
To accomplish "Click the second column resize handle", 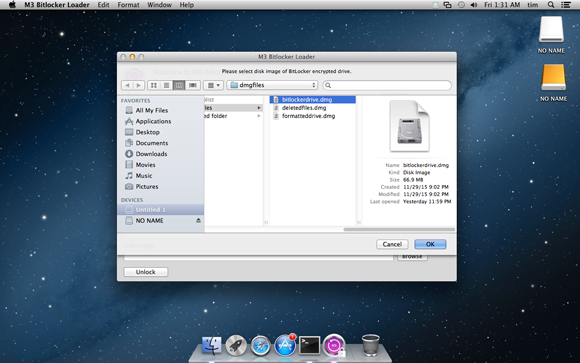I will coord(359,222).
